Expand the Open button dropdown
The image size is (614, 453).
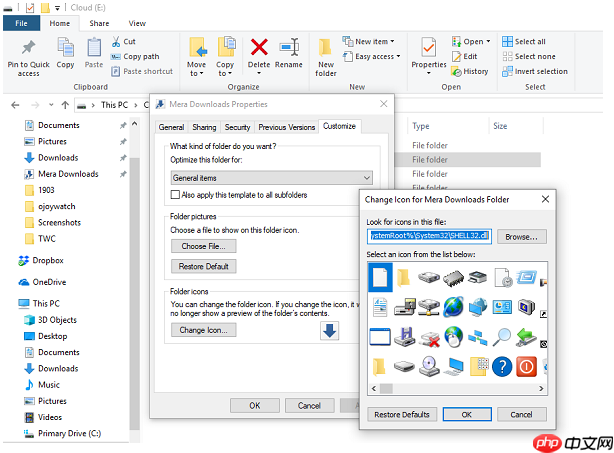pos(488,42)
